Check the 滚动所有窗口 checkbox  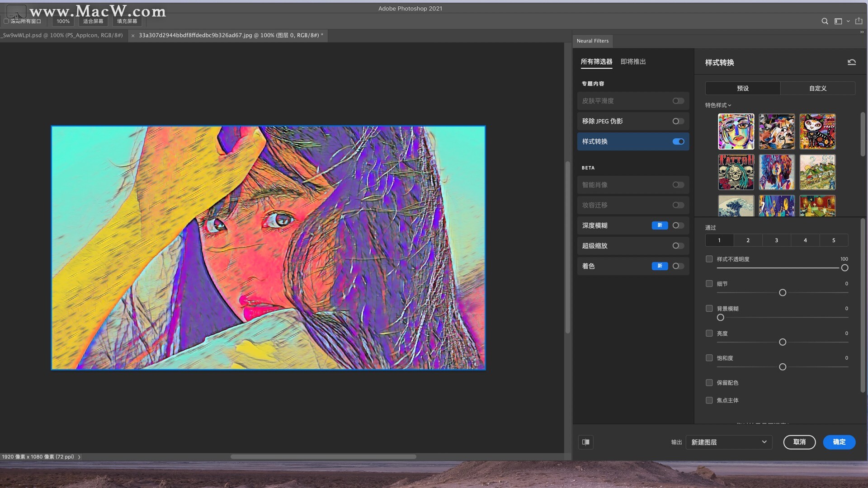coord(6,21)
